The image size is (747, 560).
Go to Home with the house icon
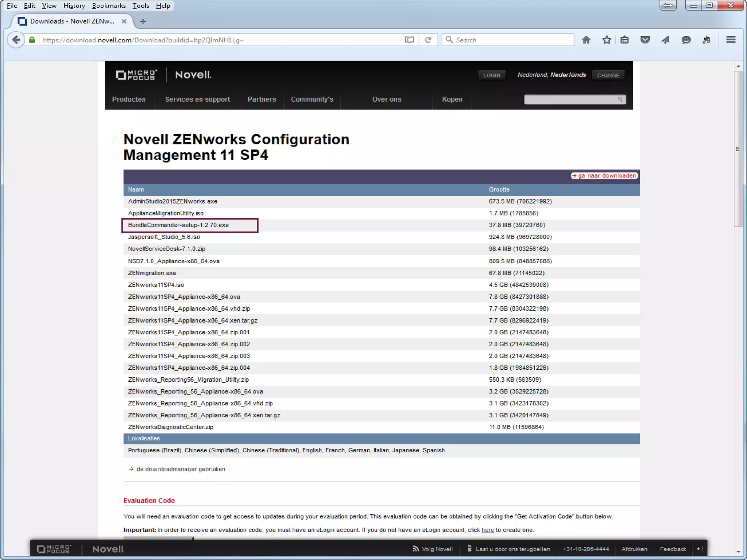click(x=586, y=40)
